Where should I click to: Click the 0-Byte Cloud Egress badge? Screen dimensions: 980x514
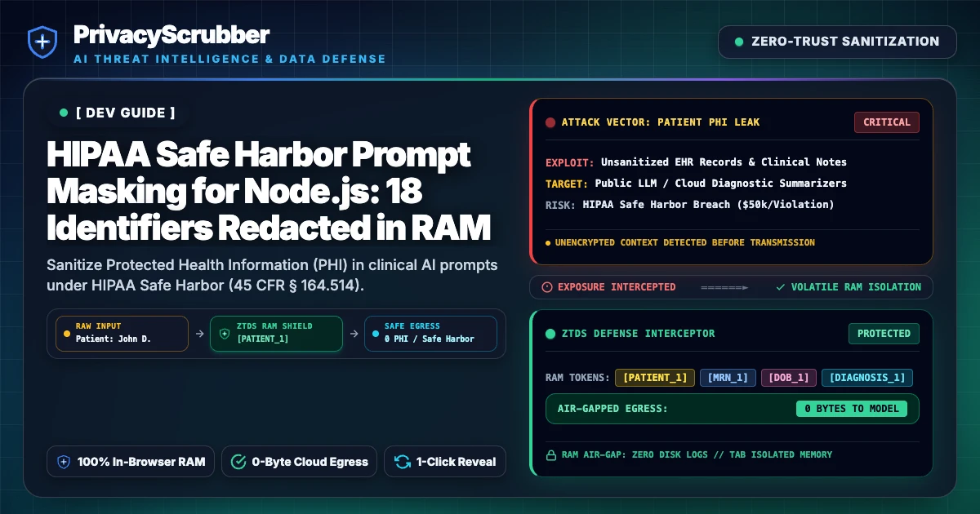(299, 462)
